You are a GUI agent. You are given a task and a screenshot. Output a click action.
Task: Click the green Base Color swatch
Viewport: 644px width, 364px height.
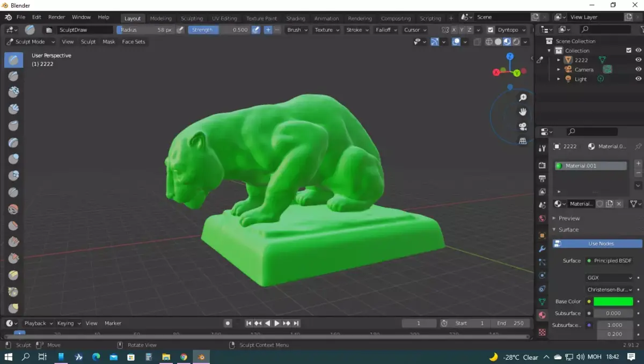pyautogui.click(x=613, y=302)
